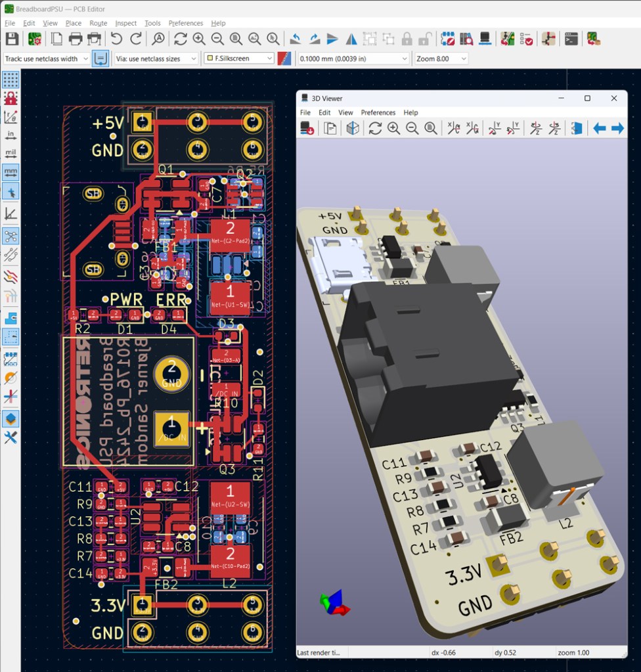Open the Route menu
The width and height of the screenshot is (641, 672).
pos(98,23)
